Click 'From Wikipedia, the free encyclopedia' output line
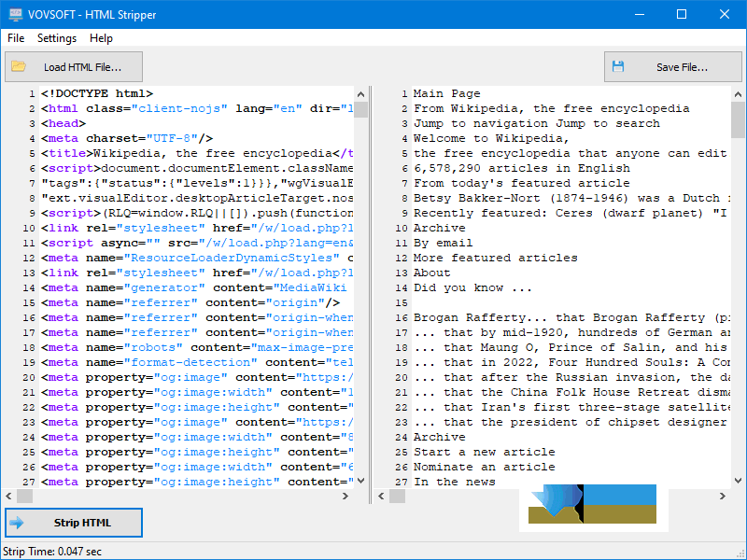 551,108
